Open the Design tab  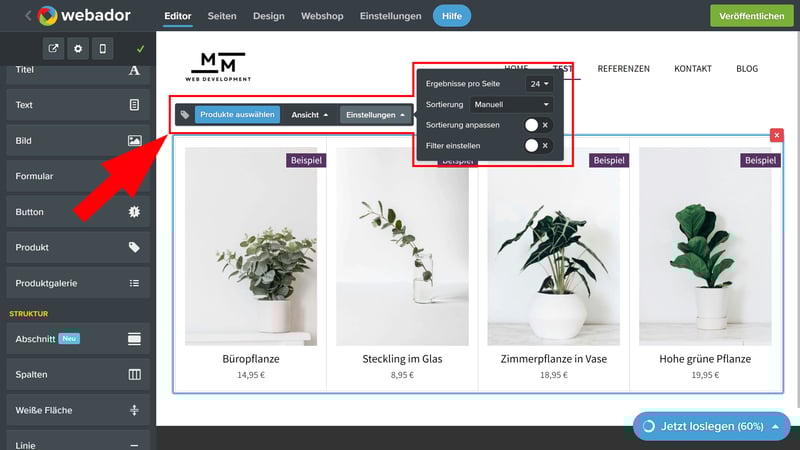click(x=269, y=16)
